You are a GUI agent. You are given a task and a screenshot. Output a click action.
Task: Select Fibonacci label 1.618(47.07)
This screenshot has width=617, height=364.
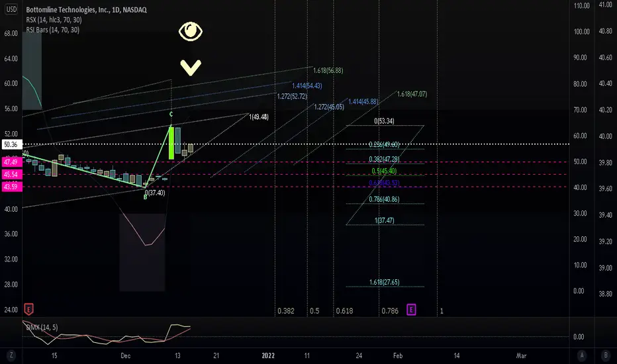pos(412,94)
